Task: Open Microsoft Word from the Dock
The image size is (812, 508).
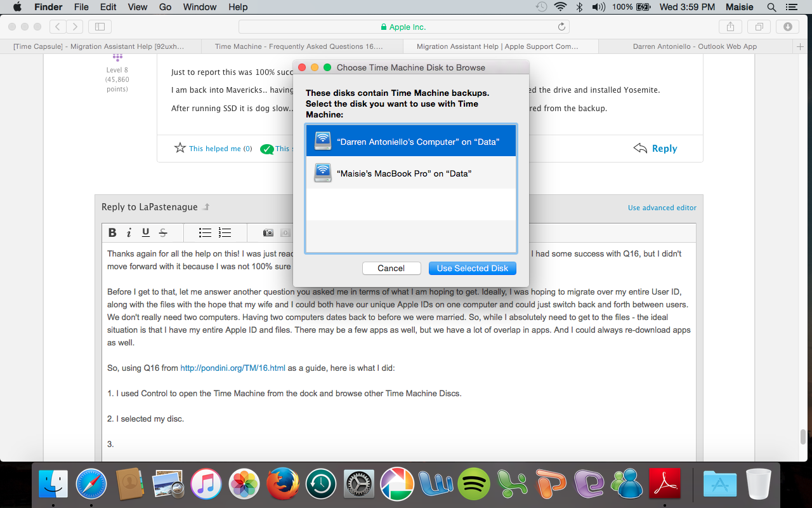Action: (x=435, y=485)
